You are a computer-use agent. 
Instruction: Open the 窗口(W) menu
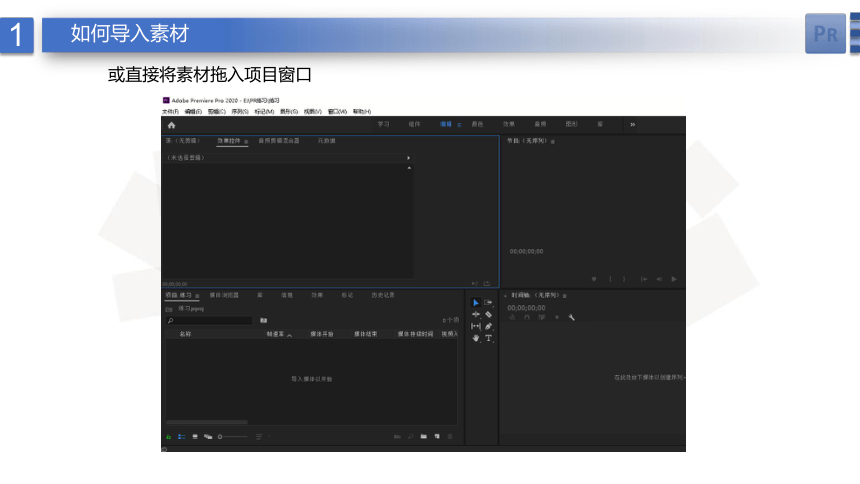tap(337, 111)
